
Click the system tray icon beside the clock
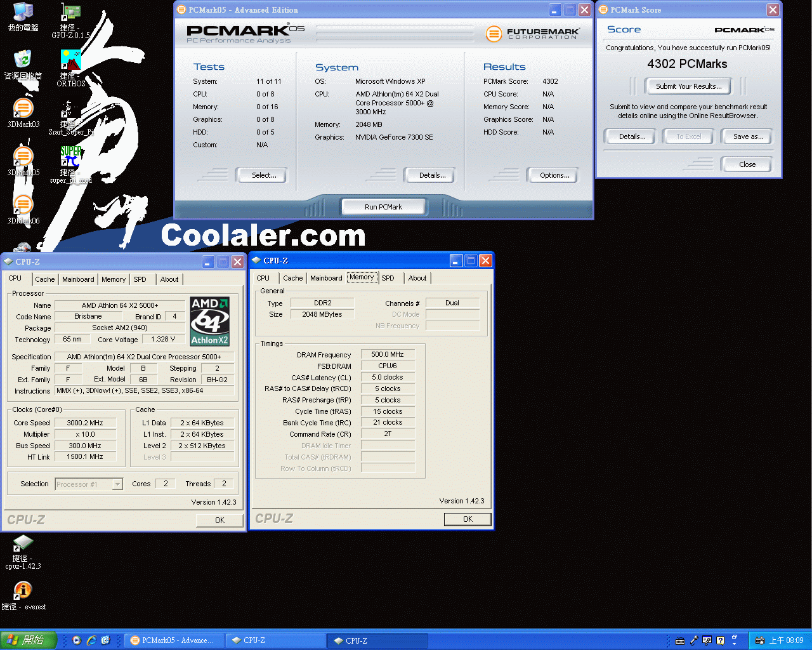tap(759, 640)
